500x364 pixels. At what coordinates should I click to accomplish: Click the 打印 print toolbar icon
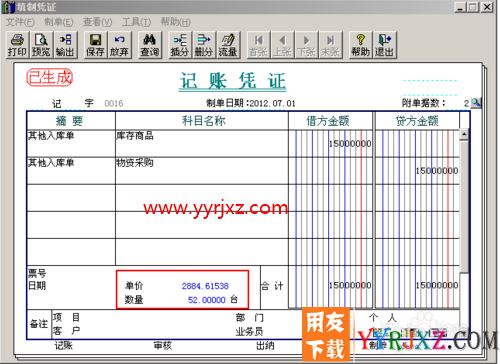tap(17, 45)
